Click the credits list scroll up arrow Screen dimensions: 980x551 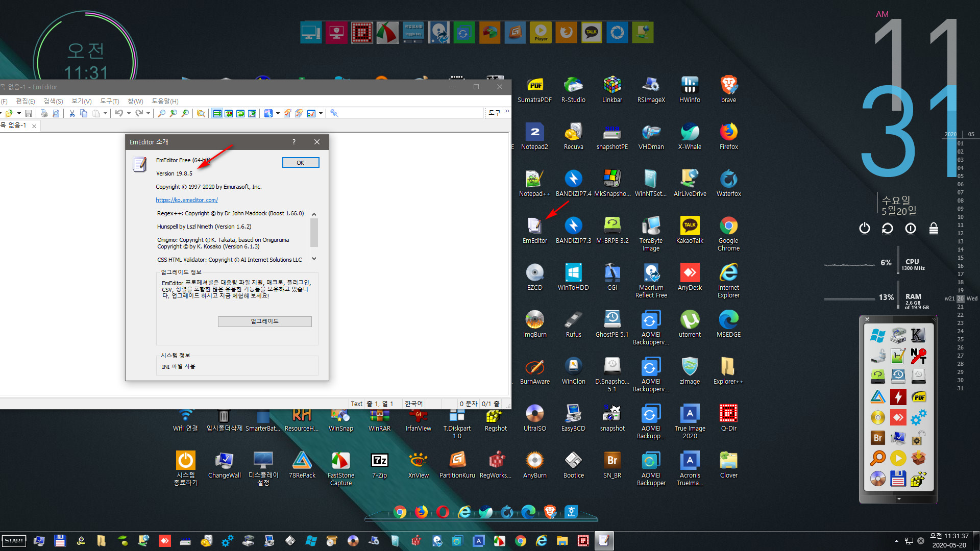314,214
